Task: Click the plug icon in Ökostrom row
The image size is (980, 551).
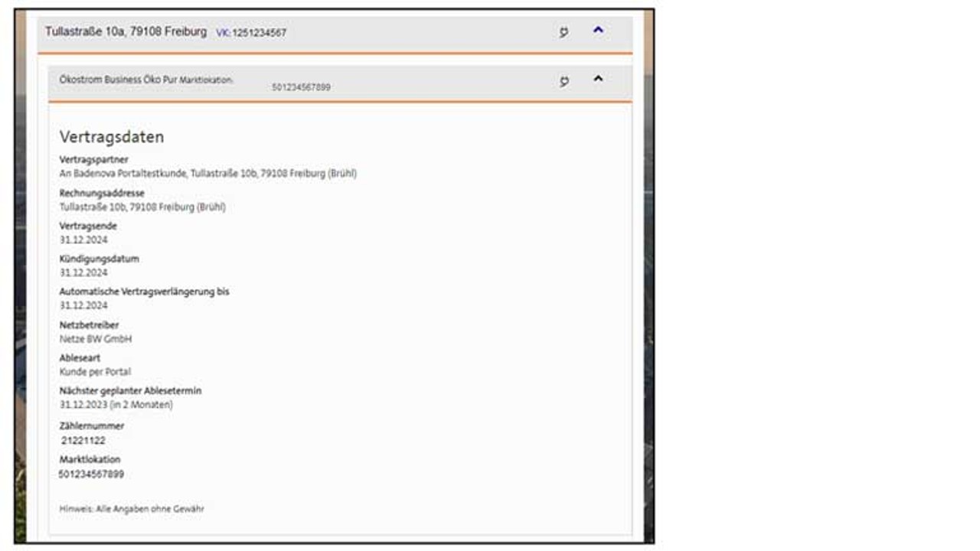Action: [564, 81]
